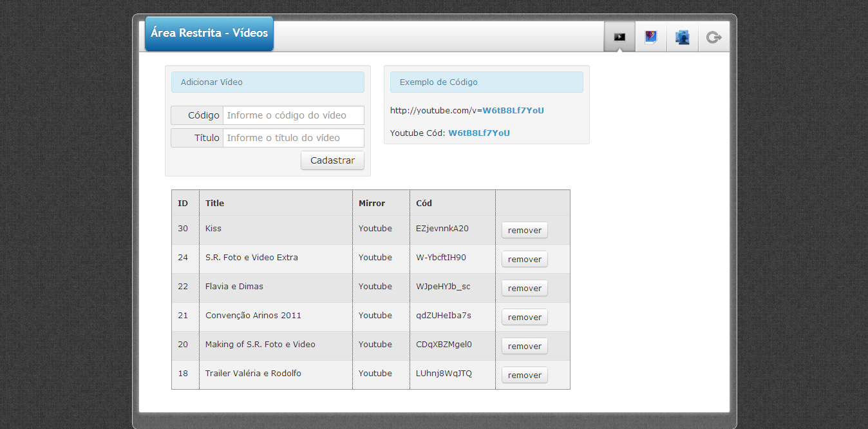Open the photos section balloon icon
This screenshot has height=429, width=868.
(x=651, y=37)
